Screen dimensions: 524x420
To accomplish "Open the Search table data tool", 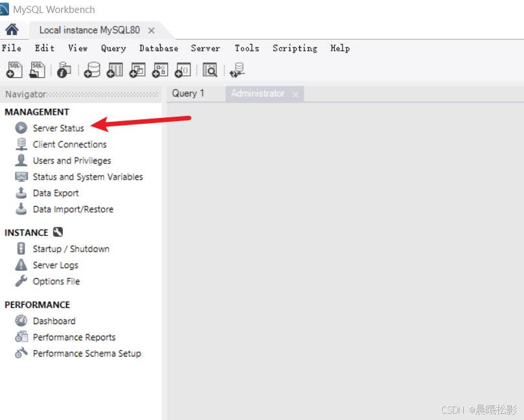I will pyautogui.click(x=210, y=69).
